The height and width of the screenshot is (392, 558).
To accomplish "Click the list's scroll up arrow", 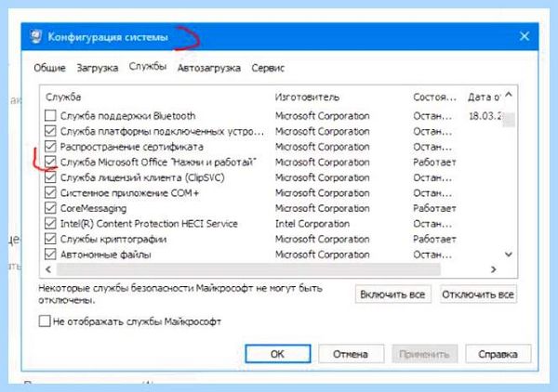I will [509, 95].
